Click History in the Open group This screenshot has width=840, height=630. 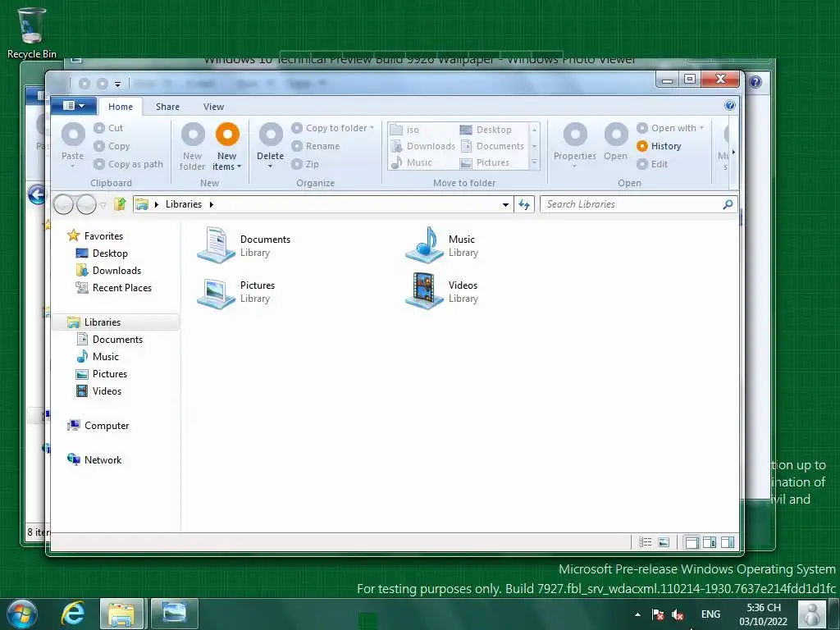(x=659, y=146)
